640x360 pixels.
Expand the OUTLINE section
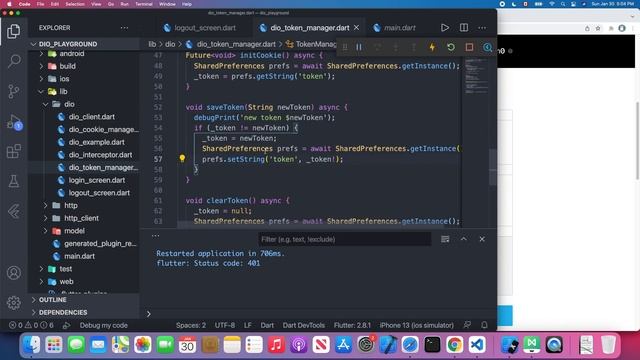[52, 300]
